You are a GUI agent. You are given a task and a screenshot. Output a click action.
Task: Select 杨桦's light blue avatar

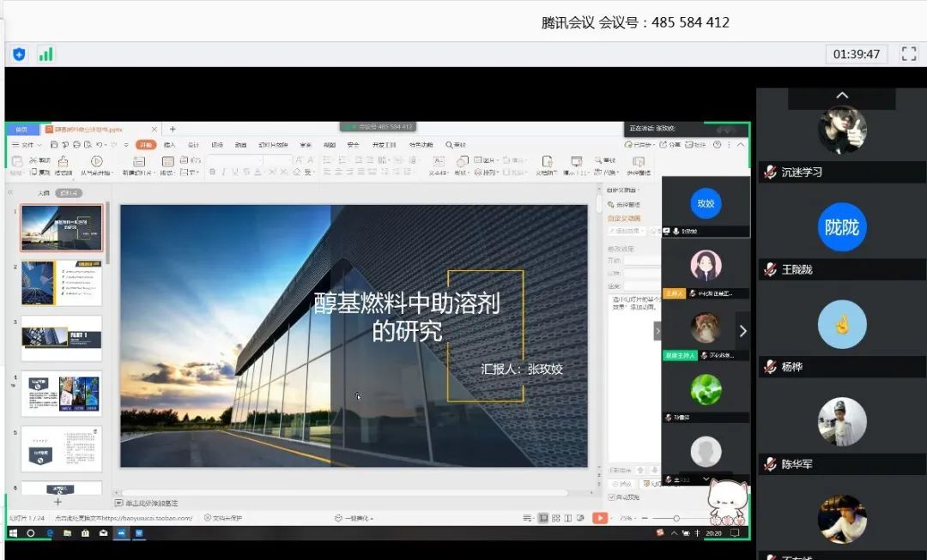pos(843,324)
